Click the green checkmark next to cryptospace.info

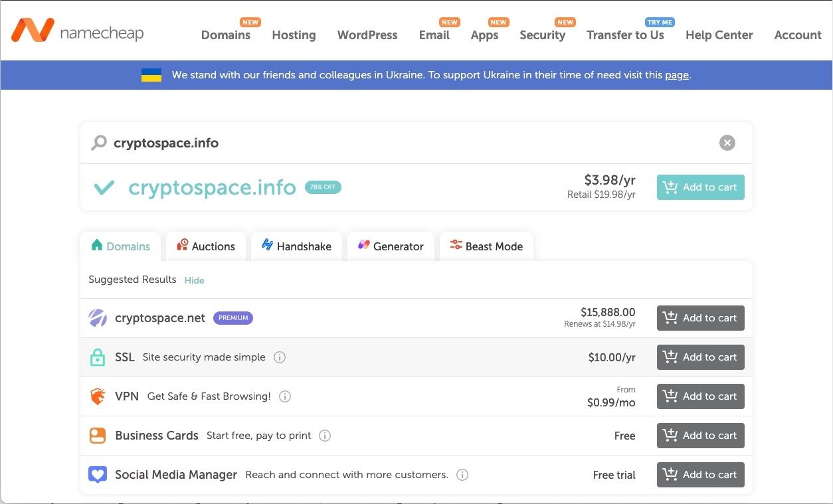[104, 187]
